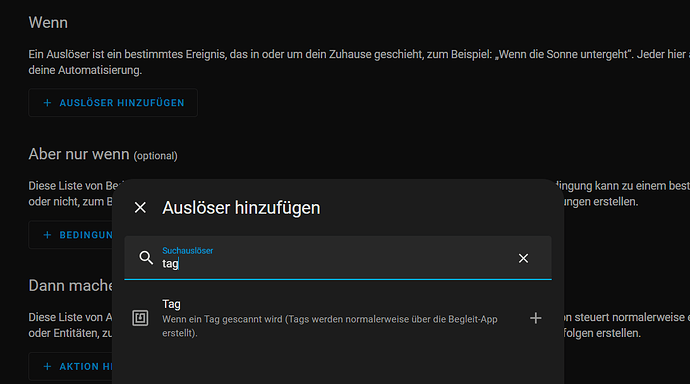Add the Tag trigger via plus icon
690x384 pixels.
(536, 318)
